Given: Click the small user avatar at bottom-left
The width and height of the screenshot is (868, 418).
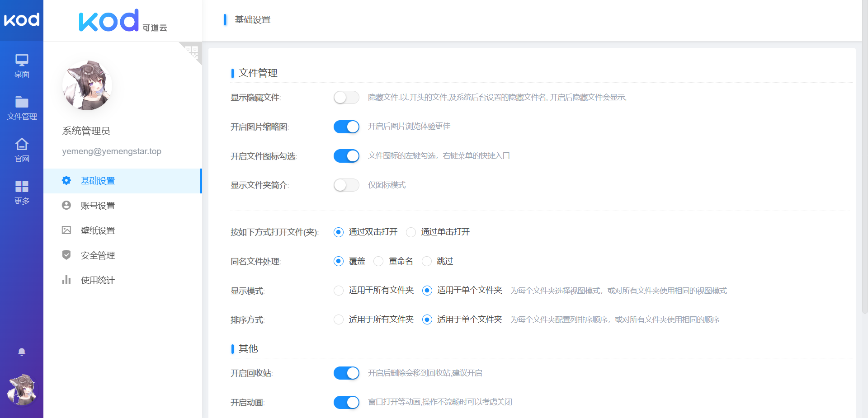Looking at the screenshot, I should pyautogui.click(x=22, y=390).
